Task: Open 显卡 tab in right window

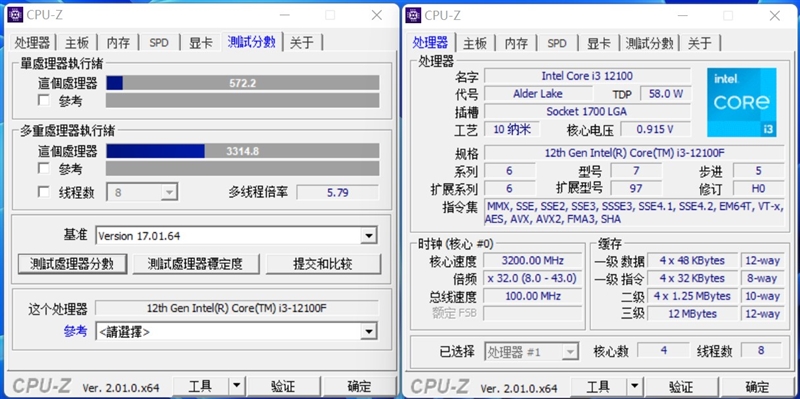Action: pyautogui.click(x=599, y=43)
